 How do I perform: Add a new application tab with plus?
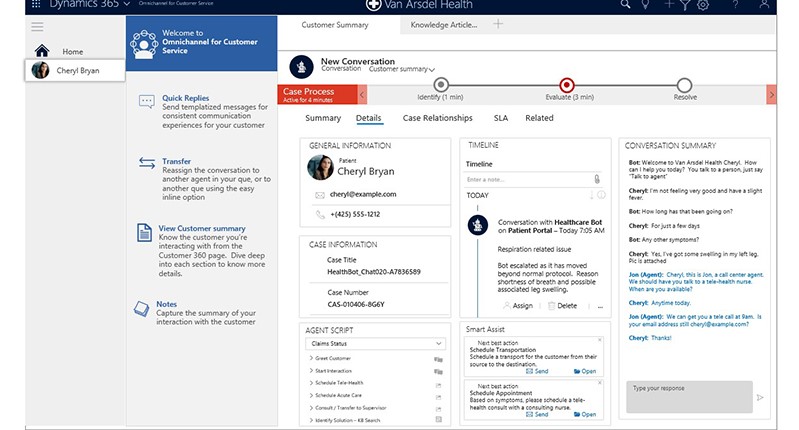(498, 24)
